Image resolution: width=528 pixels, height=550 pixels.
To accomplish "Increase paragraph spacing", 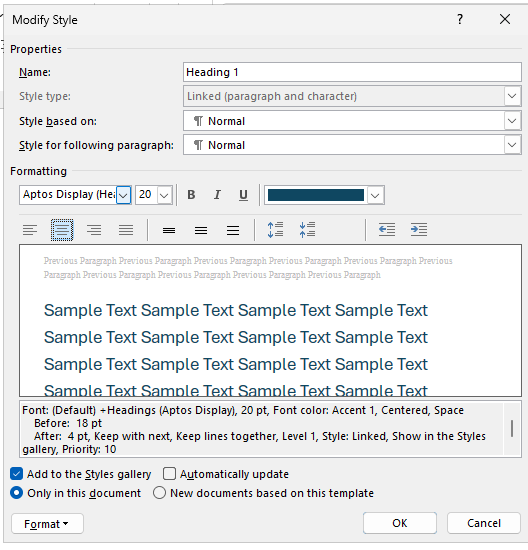I will [275, 230].
